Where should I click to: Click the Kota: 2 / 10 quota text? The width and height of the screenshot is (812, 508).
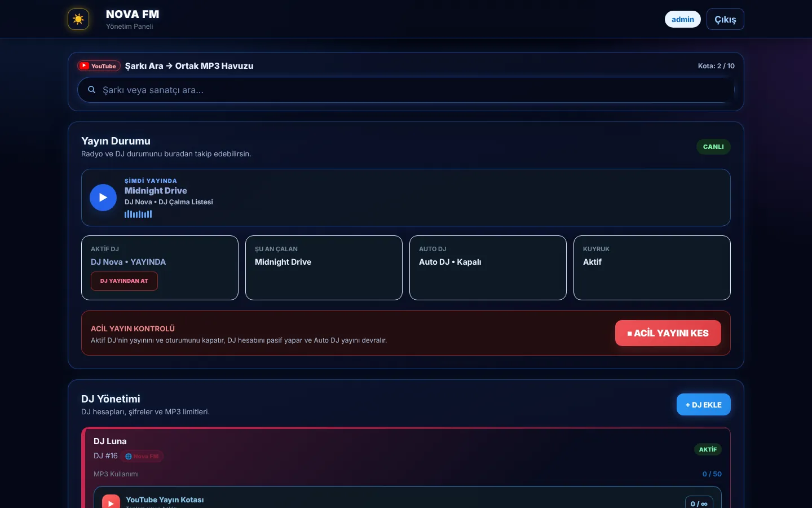[x=716, y=66]
